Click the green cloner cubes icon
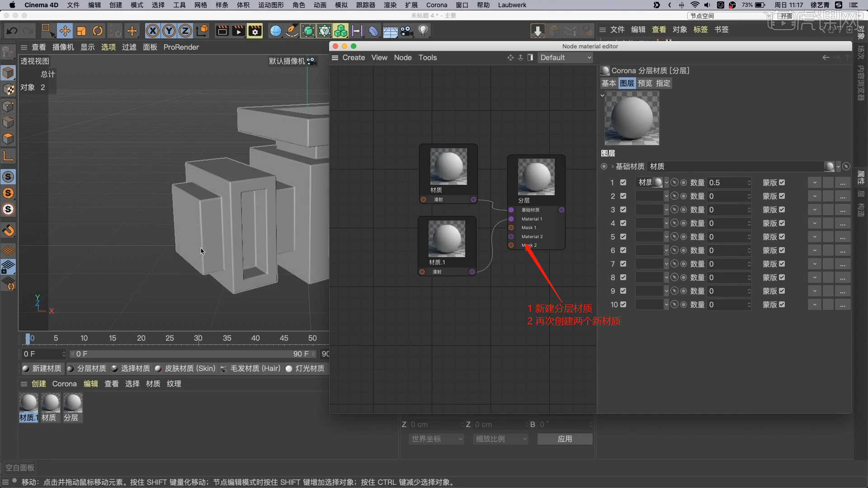The image size is (868, 488). 341,31
